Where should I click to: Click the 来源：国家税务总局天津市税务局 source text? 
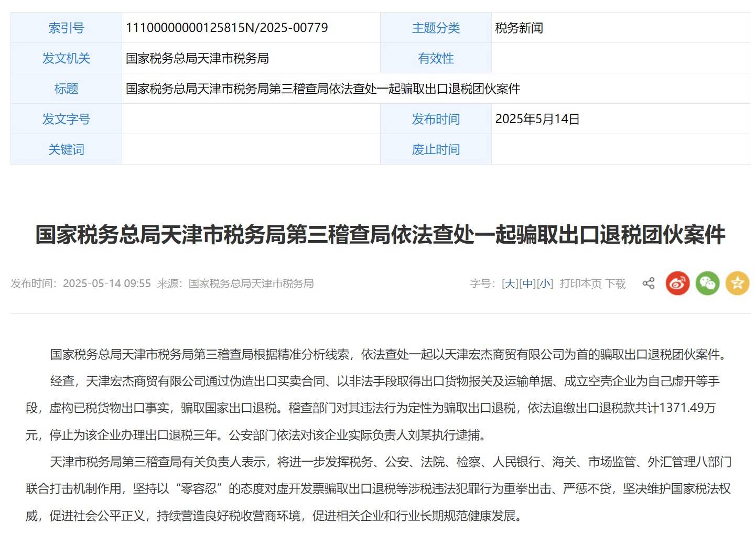(x=235, y=284)
